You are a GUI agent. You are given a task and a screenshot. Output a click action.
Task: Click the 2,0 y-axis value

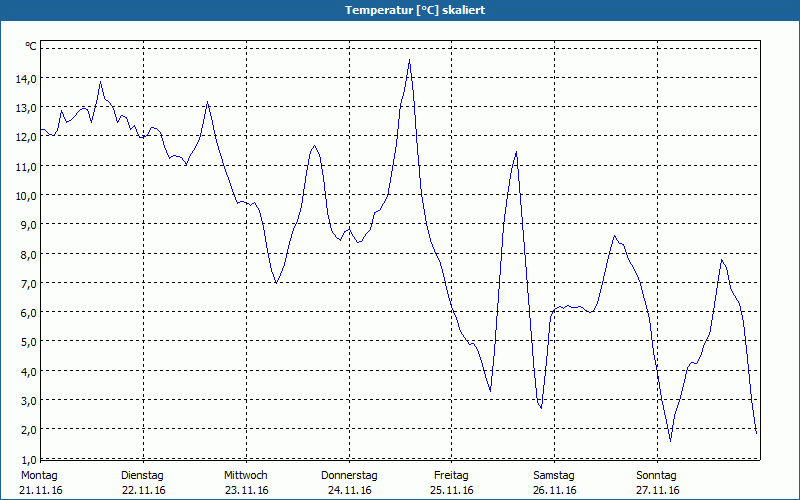[x=28, y=430]
